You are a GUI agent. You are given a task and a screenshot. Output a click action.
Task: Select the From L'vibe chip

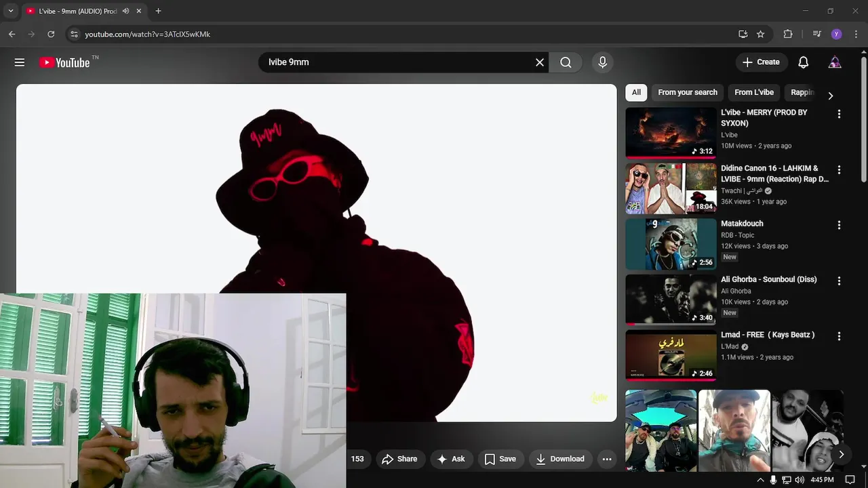point(753,92)
